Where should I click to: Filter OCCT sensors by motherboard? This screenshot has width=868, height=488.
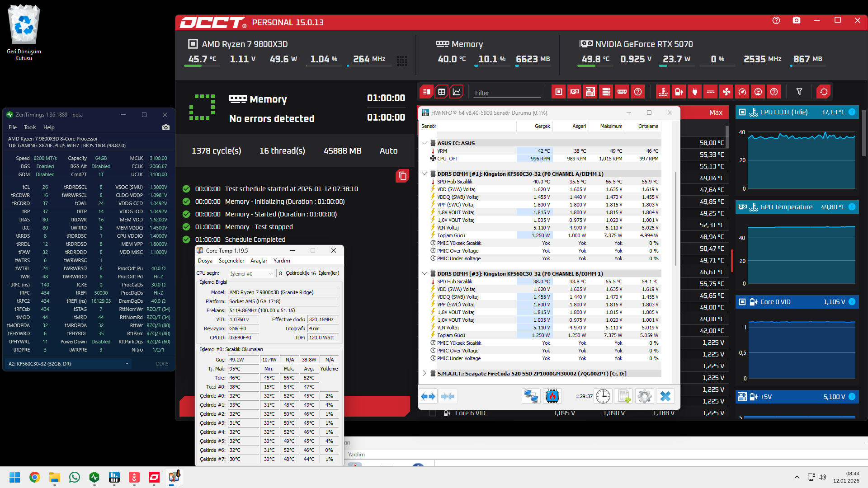pos(590,92)
